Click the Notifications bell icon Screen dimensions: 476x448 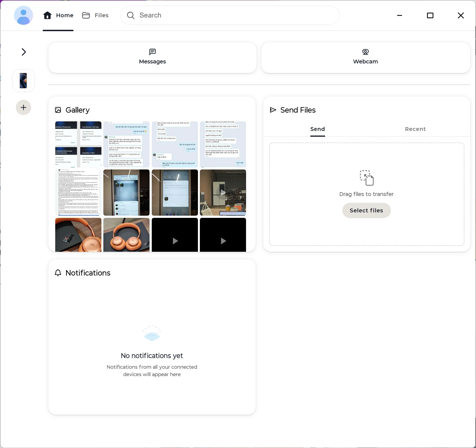pos(58,273)
